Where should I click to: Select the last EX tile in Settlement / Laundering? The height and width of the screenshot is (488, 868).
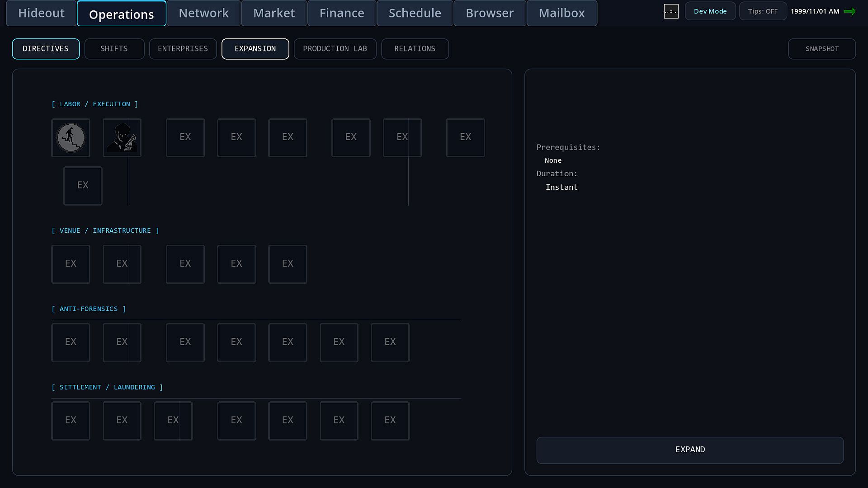pos(390,421)
